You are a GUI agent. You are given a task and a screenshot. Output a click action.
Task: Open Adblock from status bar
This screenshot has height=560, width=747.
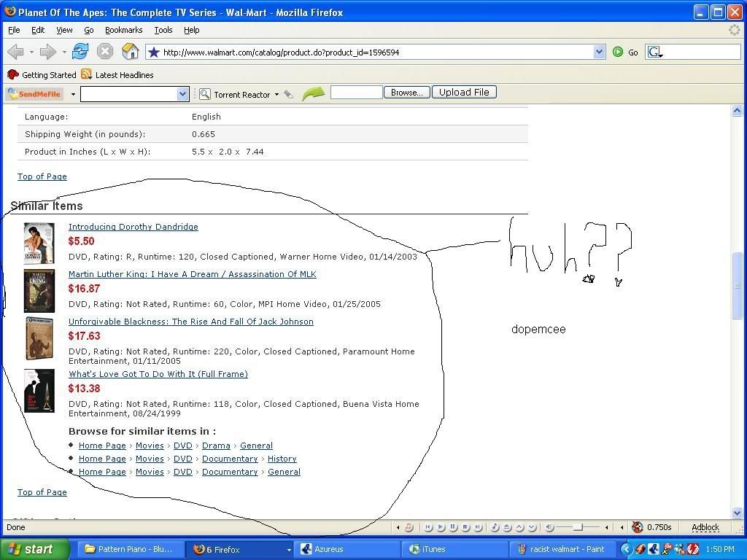click(x=705, y=527)
